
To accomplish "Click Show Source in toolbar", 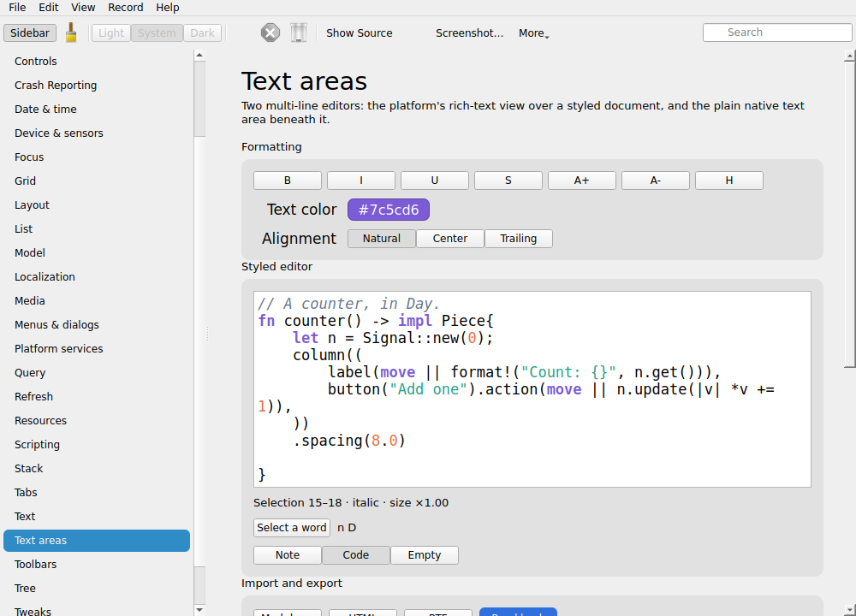I will [360, 33].
